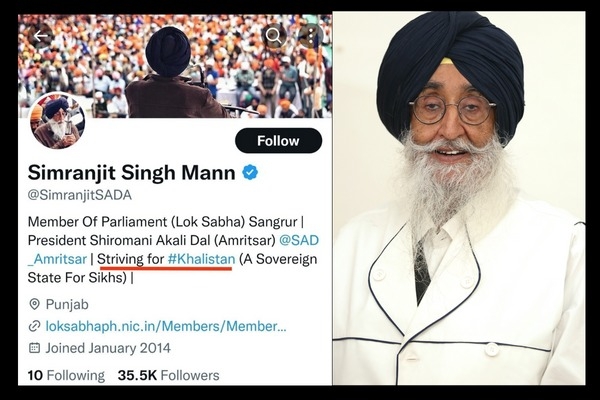Click the Joined January 2014 text

(108, 348)
